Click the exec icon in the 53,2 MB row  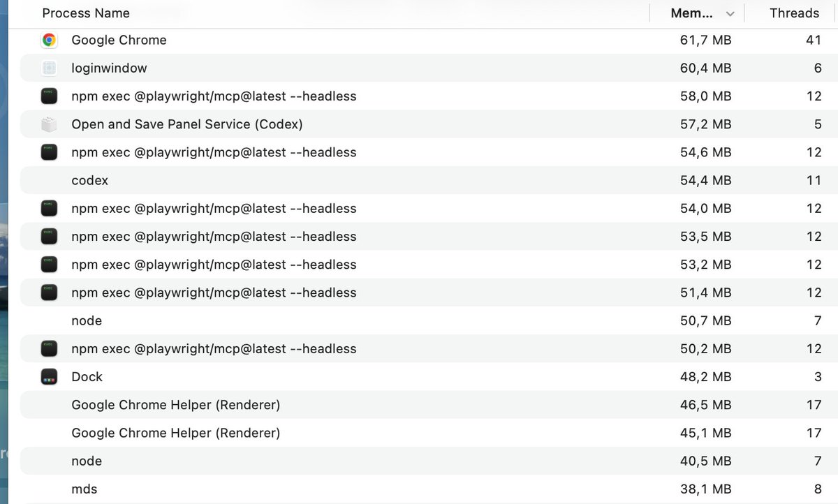pyautogui.click(x=49, y=265)
